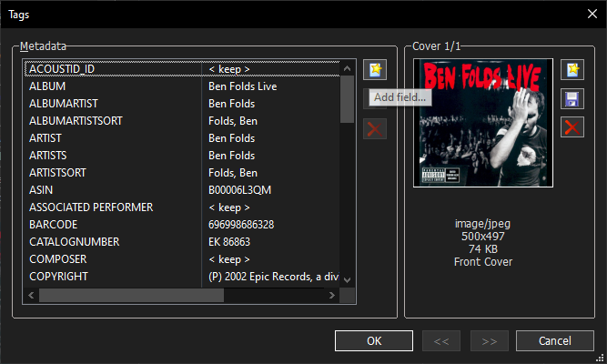Click the 'image/jpeg' format label
607x364 pixels.
click(x=482, y=224)
